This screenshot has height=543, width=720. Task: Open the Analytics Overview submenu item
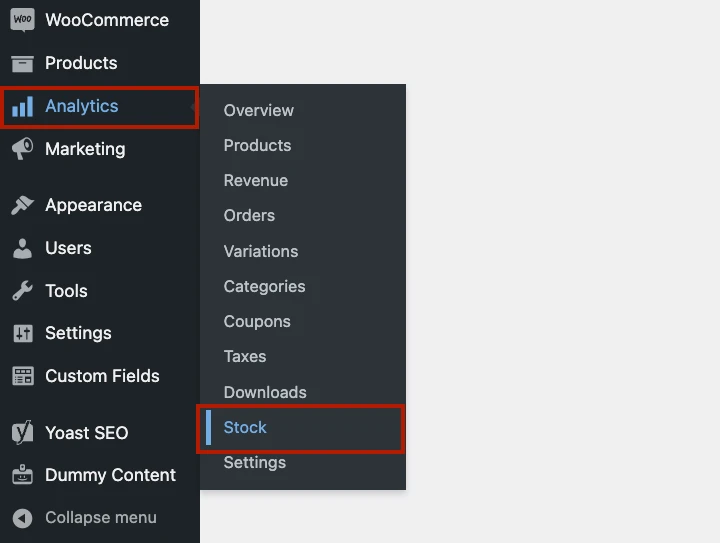258,110
